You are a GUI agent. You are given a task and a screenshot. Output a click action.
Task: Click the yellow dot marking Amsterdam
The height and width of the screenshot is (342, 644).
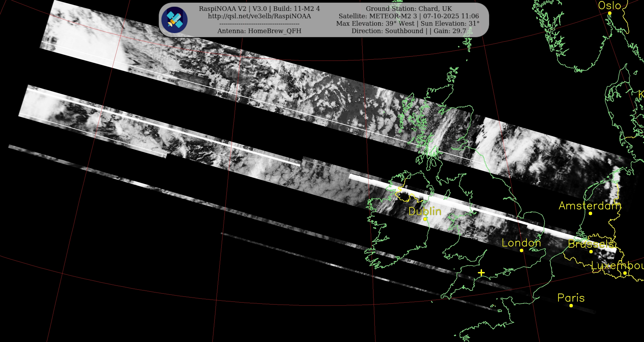coord(590,213)
